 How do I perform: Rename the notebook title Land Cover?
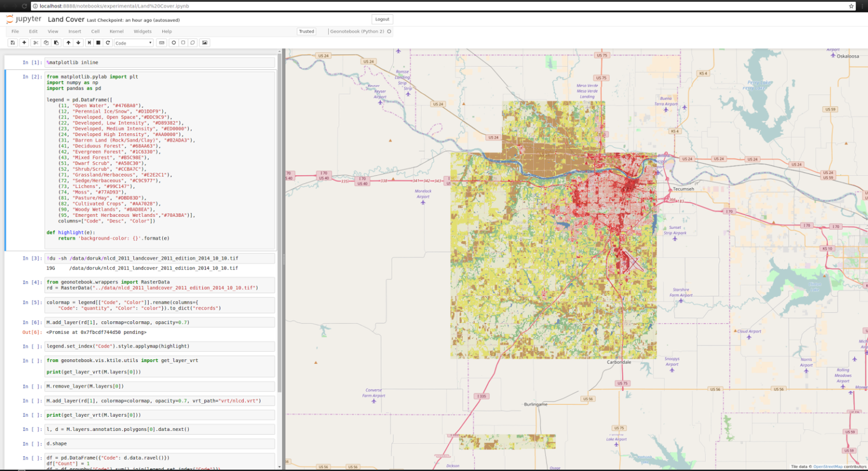[66, 19]
